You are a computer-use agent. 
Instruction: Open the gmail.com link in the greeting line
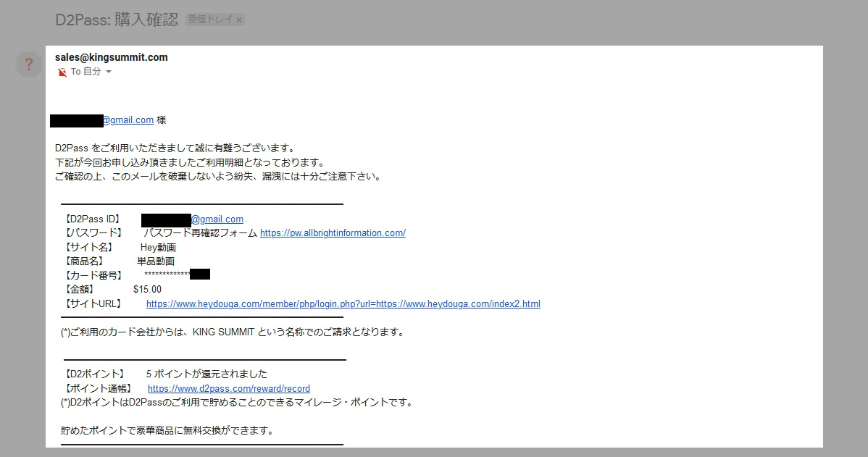point(128,120)
